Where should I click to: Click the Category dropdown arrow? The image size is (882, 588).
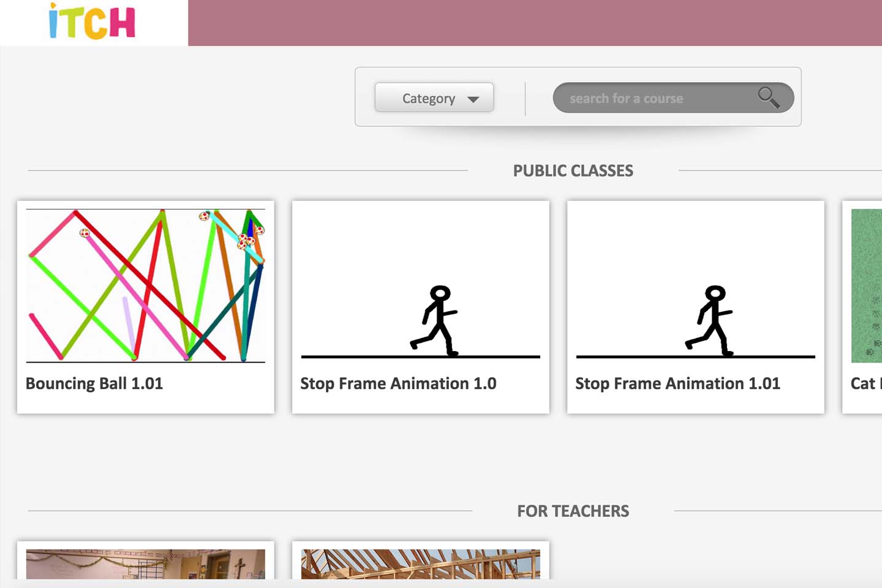coord(473,99)
